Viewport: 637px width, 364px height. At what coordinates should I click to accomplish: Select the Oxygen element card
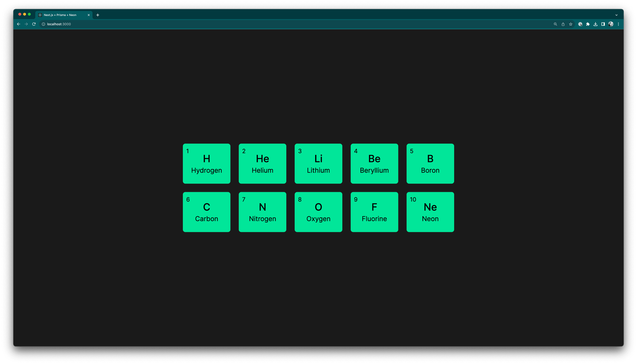point(318,212)
